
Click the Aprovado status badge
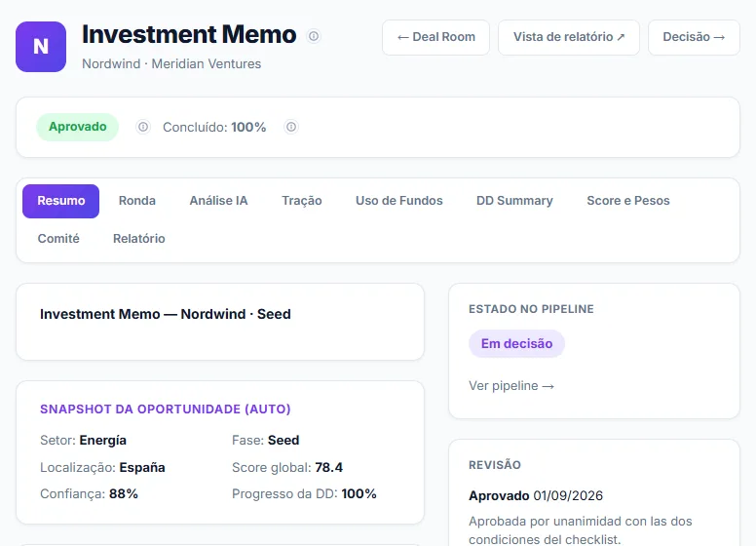[x=77, y=127]
